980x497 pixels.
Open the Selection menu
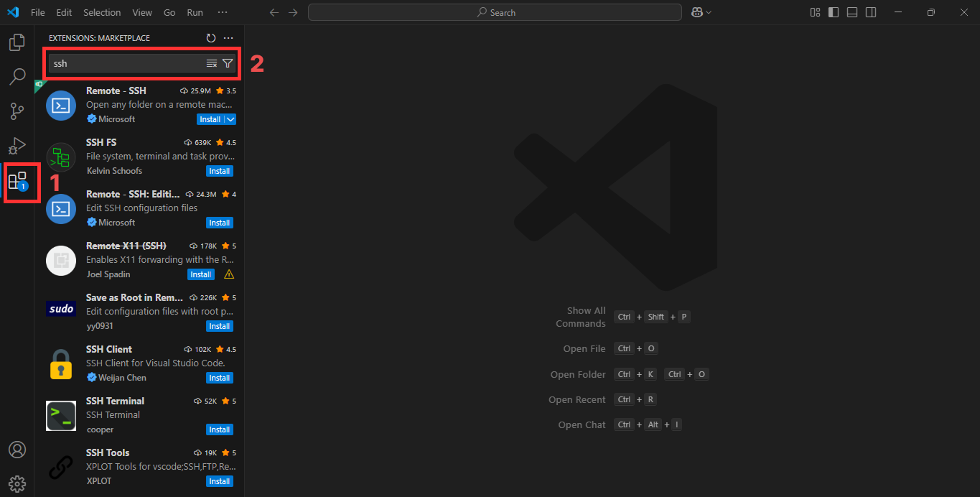pyautogui.click(x=102, y=12)
